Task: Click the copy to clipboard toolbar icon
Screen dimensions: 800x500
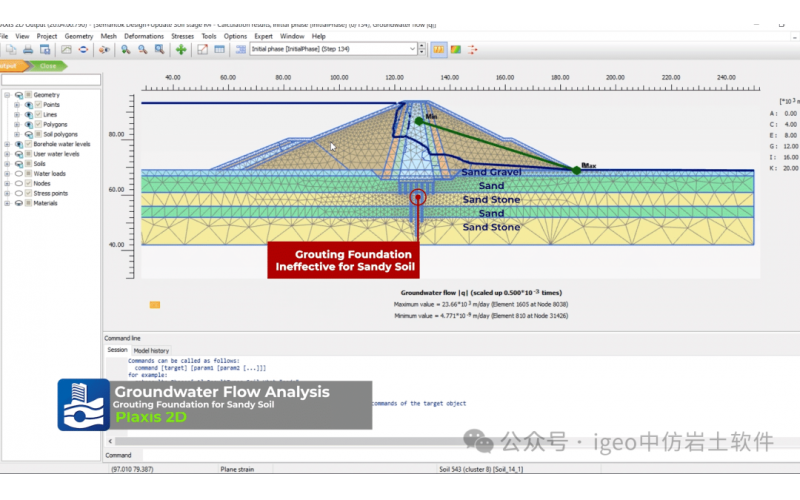Action: click(11, 49)
